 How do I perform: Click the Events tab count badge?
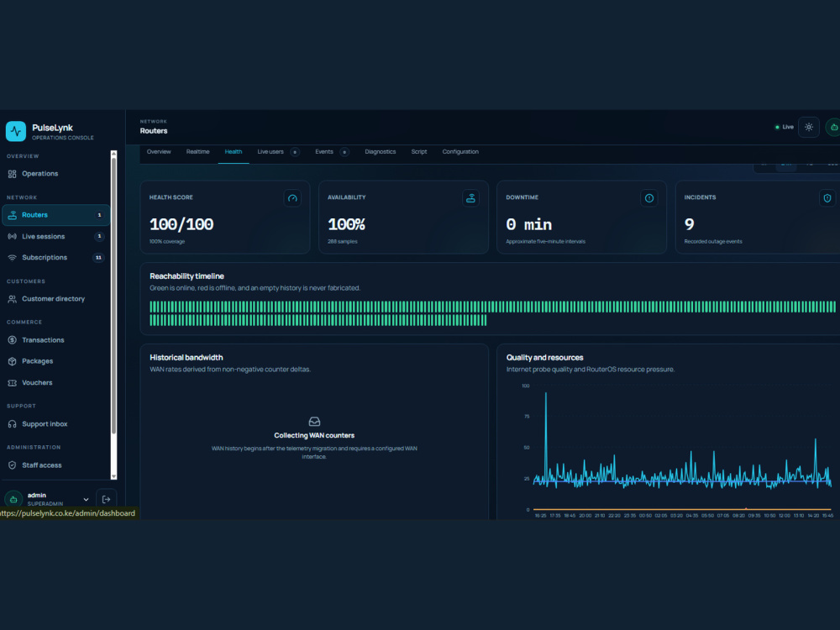[x=344, y=152]
